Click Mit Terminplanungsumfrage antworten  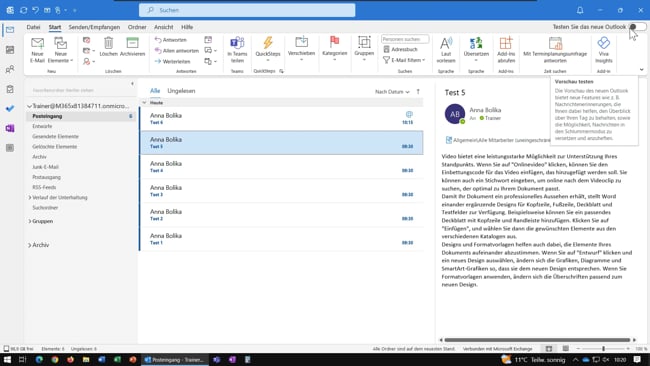[x=555, y=50]
